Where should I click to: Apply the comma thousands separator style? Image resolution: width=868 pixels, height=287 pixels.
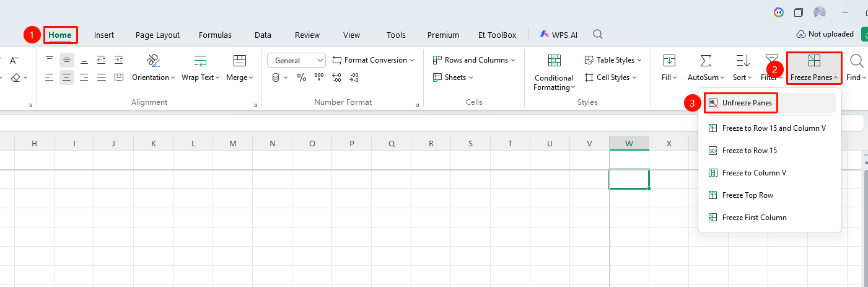coord(319,77)
